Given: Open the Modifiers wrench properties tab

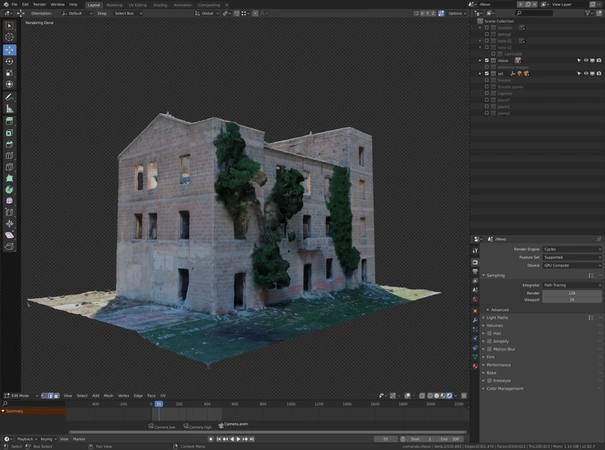Looking at the screenshot, I should click(x=475, y=320).
